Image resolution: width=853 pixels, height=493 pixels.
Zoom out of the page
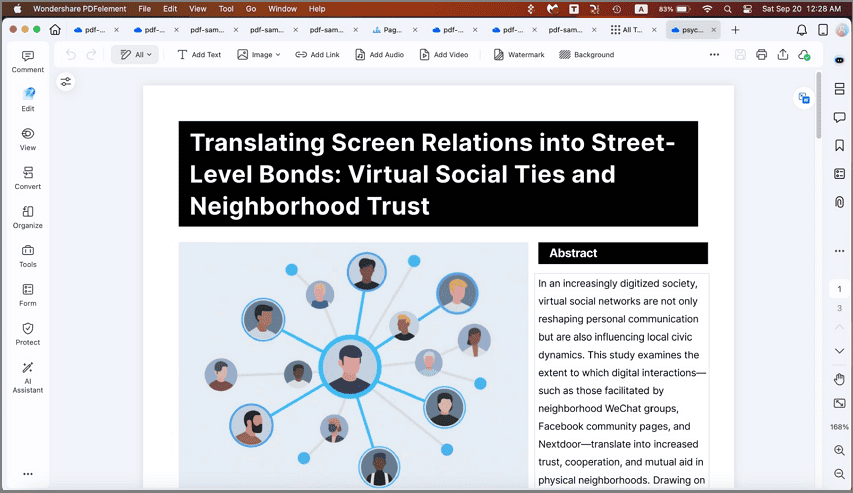coord(839,474)
